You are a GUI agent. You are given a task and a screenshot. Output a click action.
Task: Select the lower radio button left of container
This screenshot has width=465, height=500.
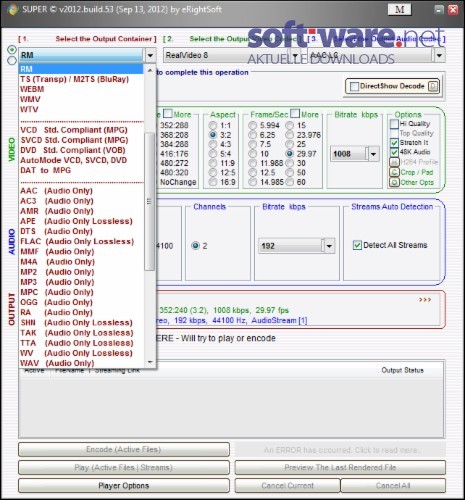pyautogui.click(x=12, y=60)
